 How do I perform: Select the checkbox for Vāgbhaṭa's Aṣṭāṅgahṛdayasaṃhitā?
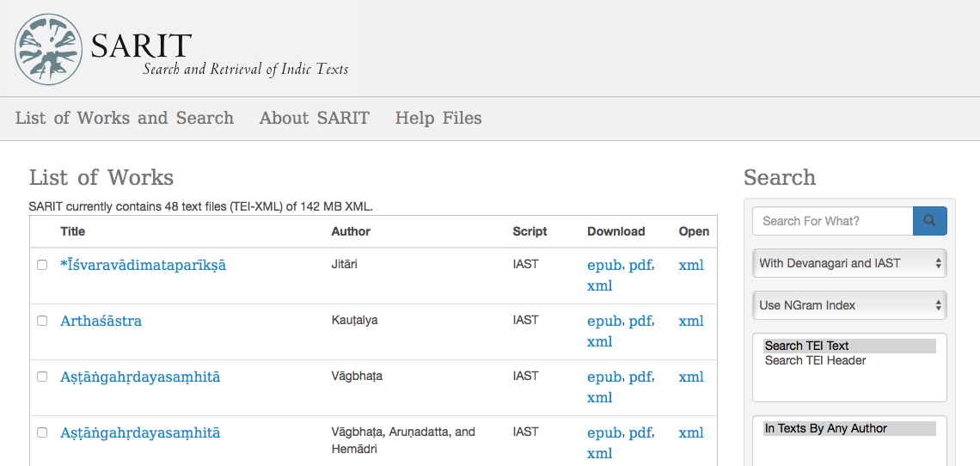click(42, 377)
